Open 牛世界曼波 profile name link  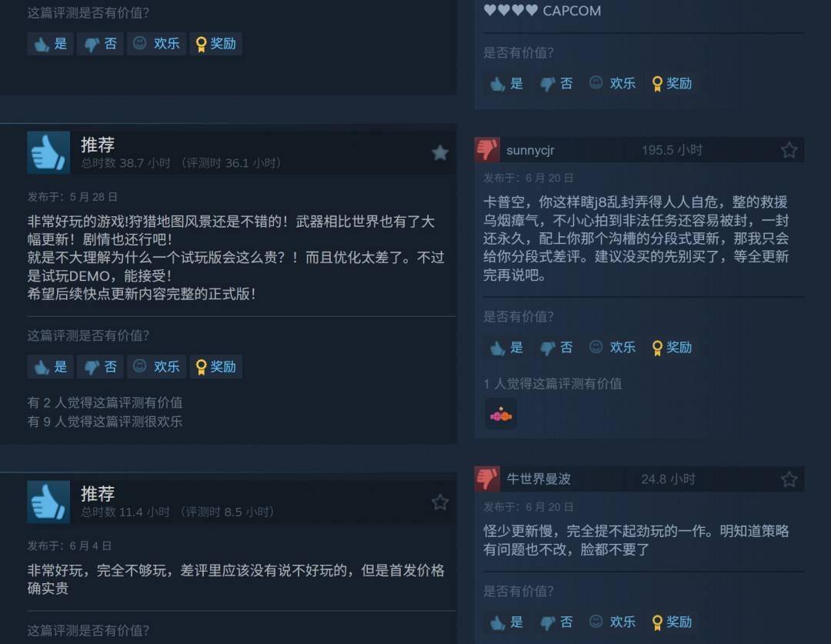point(539,479)
